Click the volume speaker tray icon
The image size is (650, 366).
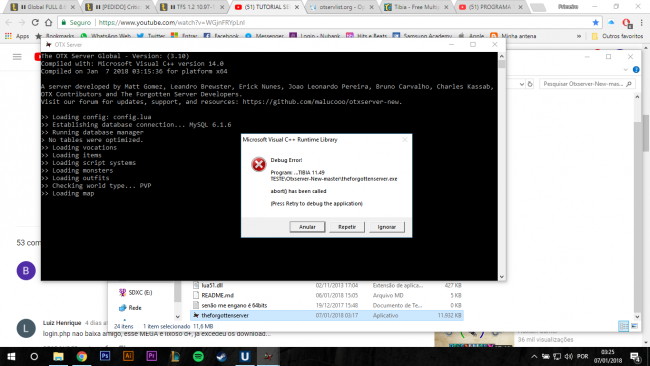[x=568, y=356]
